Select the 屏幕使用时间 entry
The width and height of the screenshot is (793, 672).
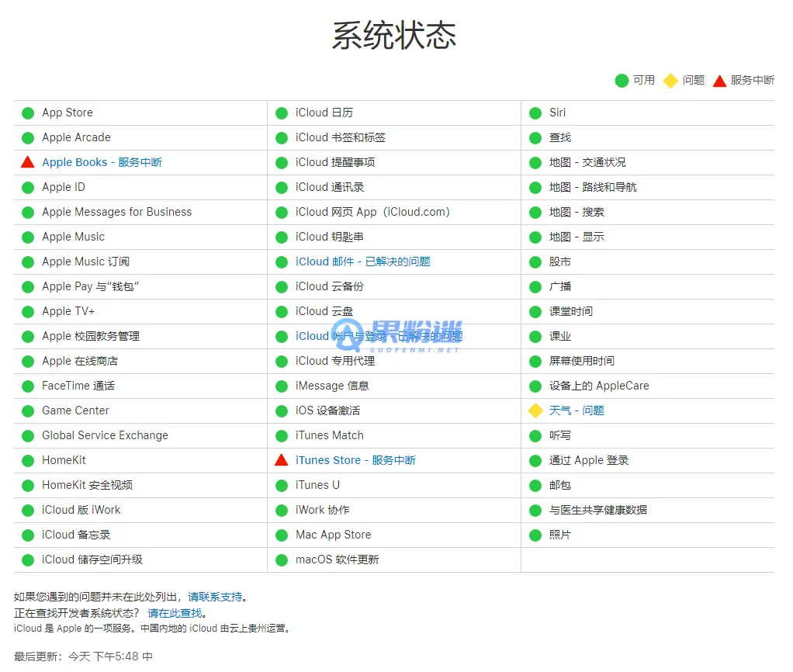point(582,361)
